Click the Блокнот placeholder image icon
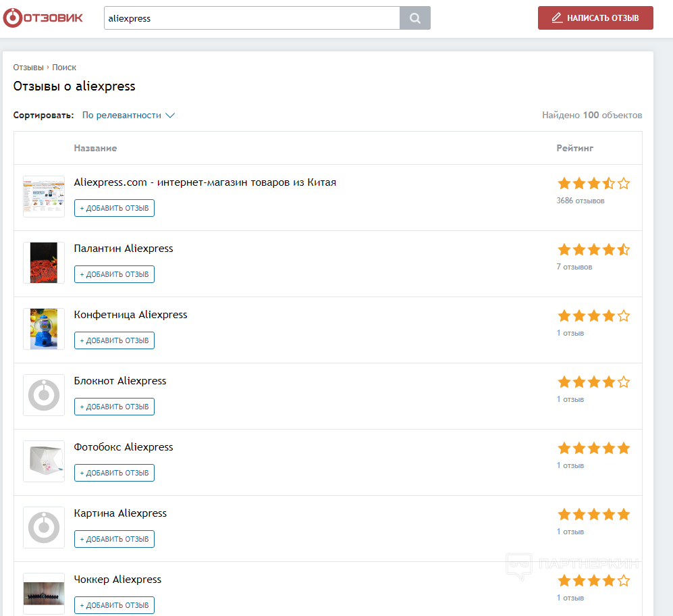 pyautogui.click(x=44, y=394)
